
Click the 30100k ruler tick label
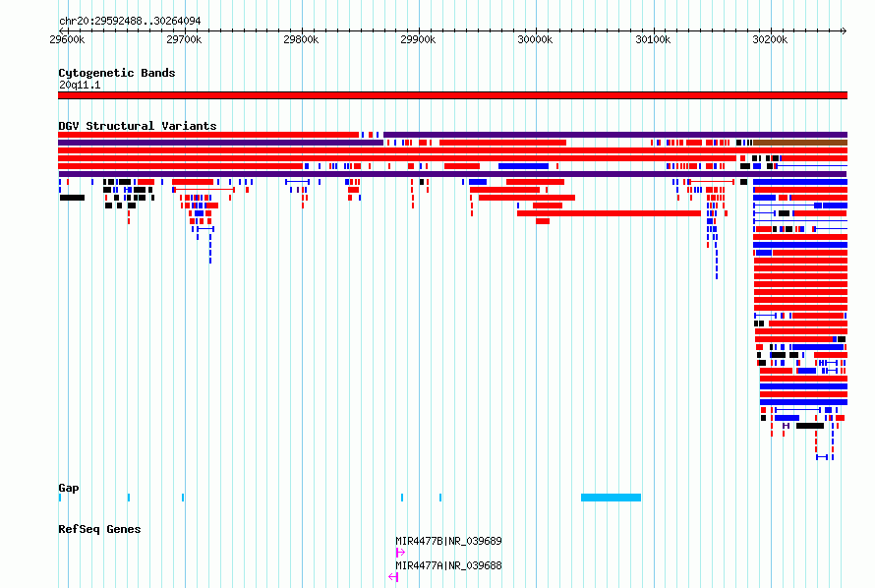point(653,39)
